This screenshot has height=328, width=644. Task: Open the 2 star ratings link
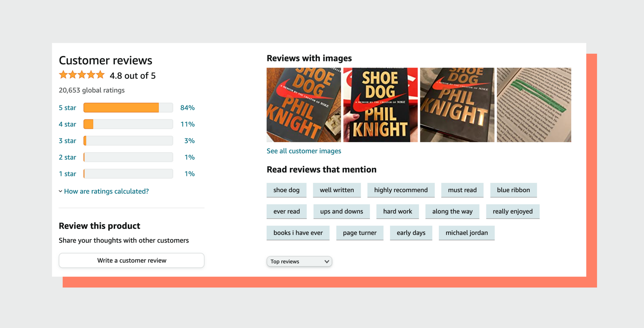point(67,157)
